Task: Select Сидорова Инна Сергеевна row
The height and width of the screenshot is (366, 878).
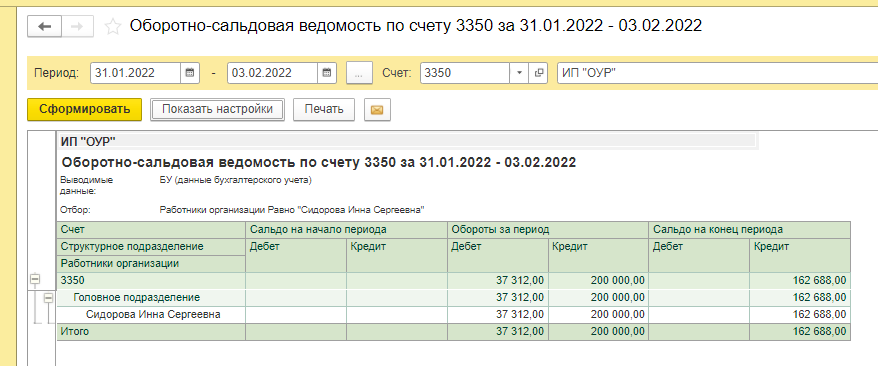Action: [151, 315]
